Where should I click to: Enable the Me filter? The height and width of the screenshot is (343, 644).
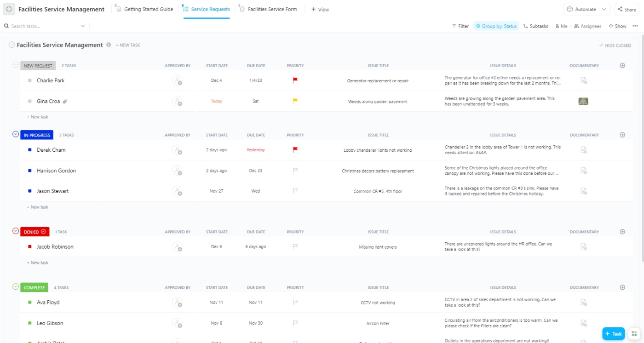[x=560, y=26]
